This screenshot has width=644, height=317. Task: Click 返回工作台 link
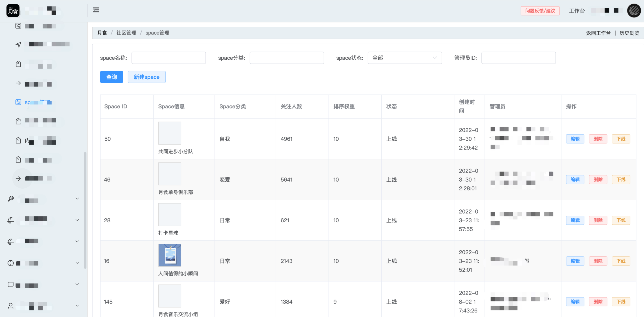tap(598, 33)
